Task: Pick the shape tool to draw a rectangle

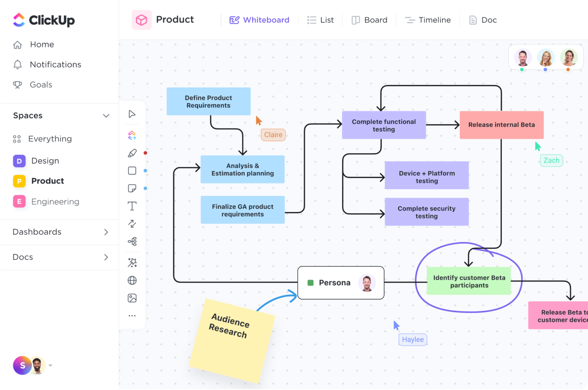Action: coord(132,170)
